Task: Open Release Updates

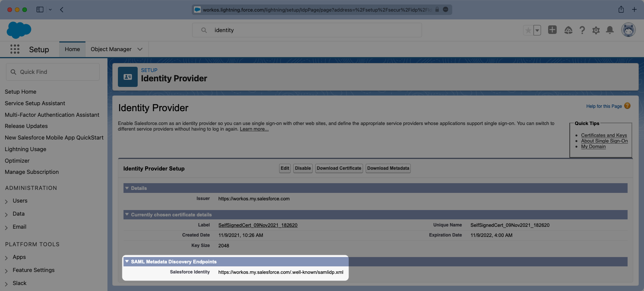Action: click(x=26, y=126)
